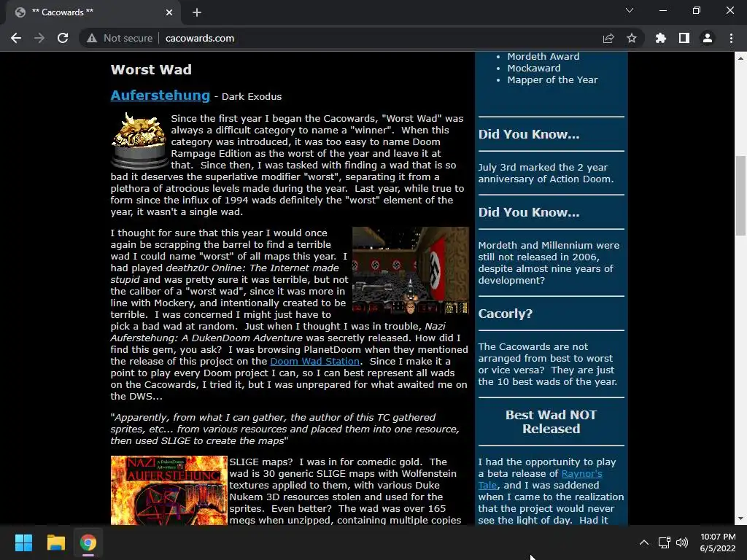This screenshot has height=560, width=747.
Task: Toggle the browser side panel
Action: 684,38
